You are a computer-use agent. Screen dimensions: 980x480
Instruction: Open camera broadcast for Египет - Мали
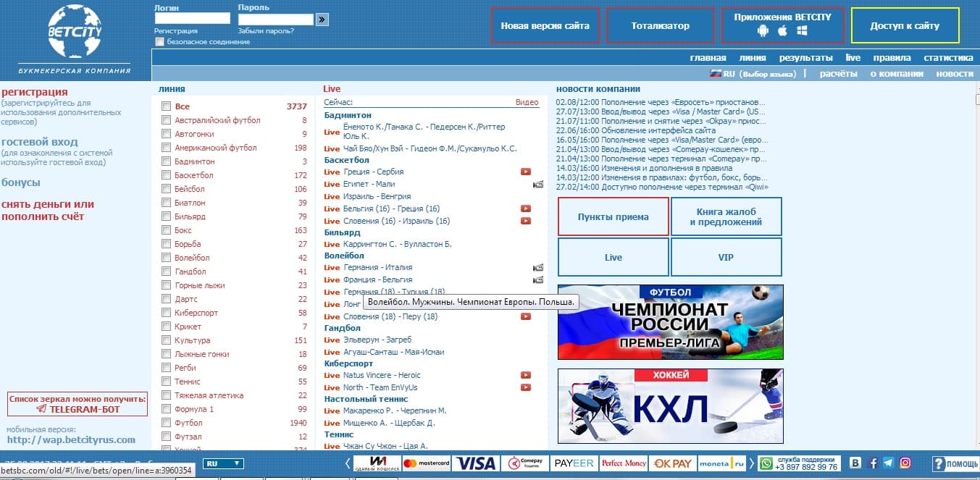click(537, 184)
